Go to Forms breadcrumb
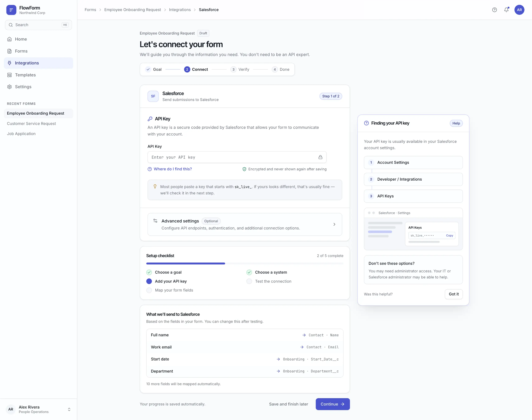 [90, 10]
